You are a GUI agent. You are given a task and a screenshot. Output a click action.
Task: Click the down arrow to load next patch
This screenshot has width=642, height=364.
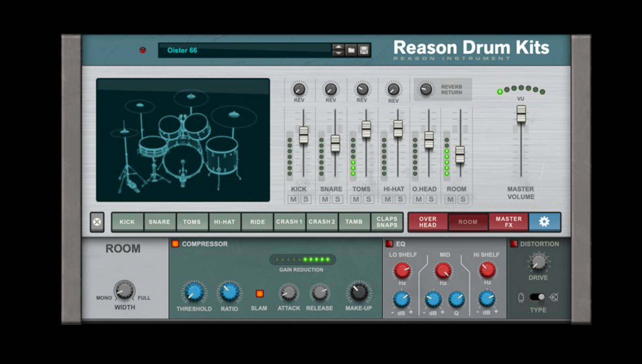(338, 53)
